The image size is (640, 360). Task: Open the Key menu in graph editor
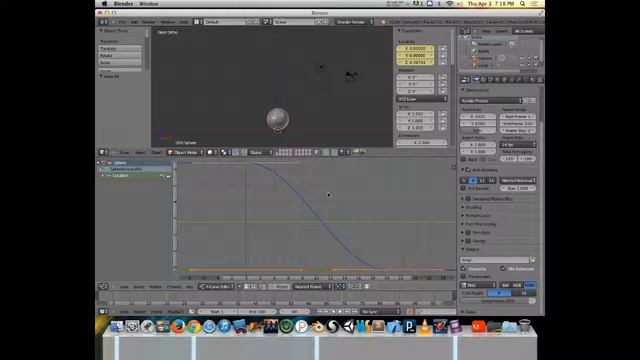pos(189,287)
